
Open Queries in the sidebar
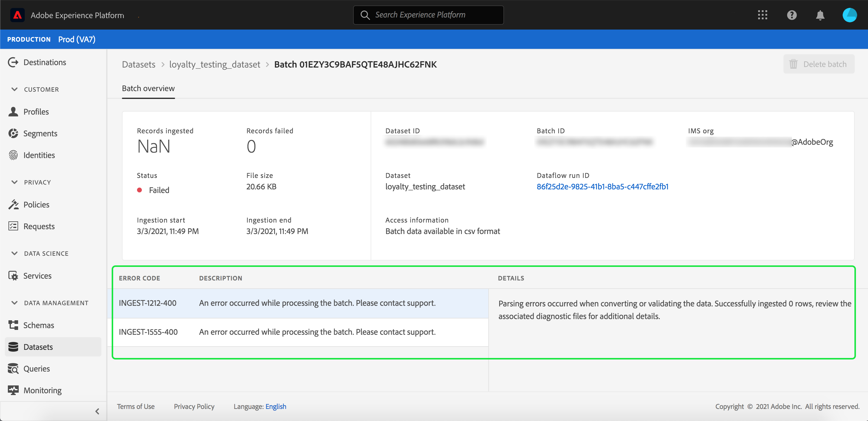[x=37, y=369]
